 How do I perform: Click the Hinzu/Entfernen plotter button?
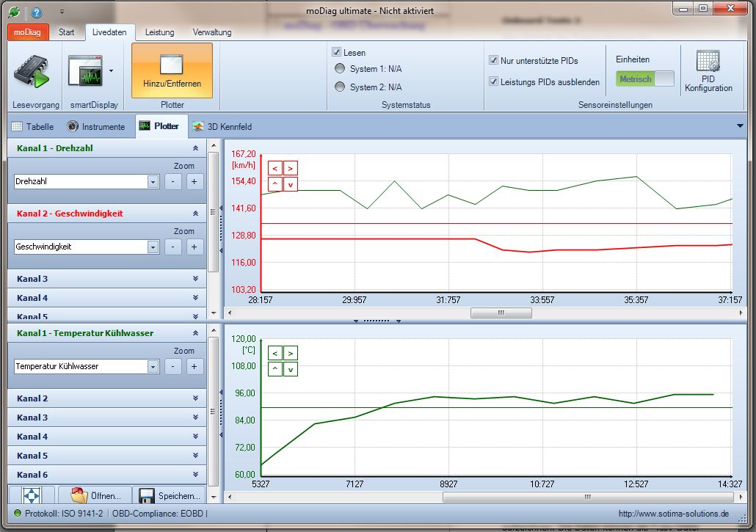[x=172, y=70]
